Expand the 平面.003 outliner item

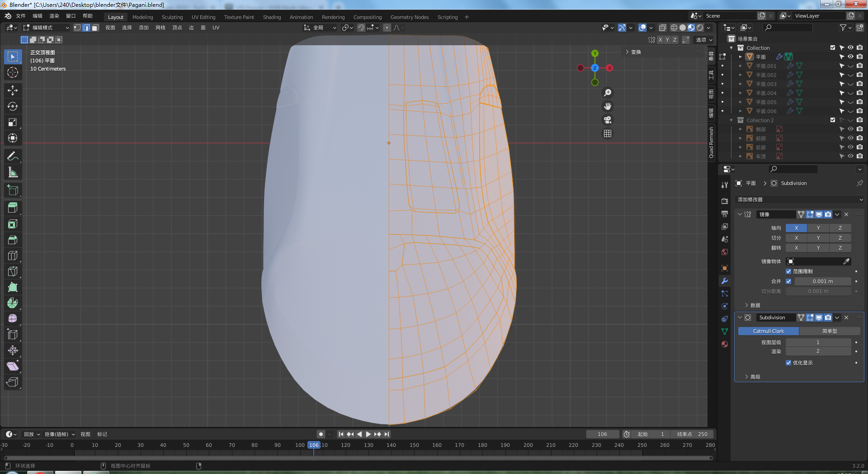pos(741,84)
